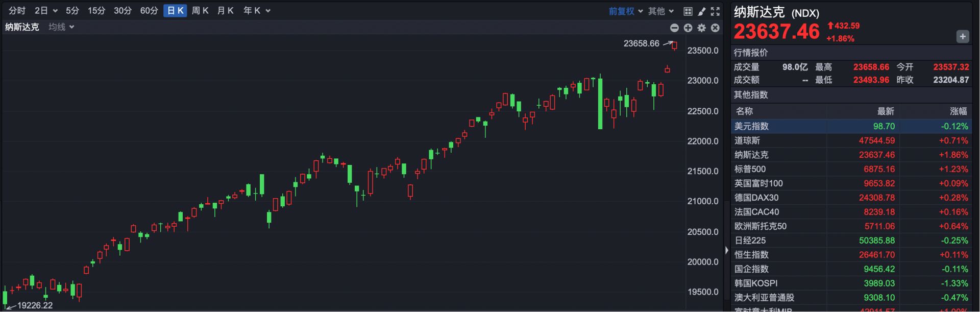Screen dimensions: 980x312
Task: Collapse the right side panel arrow
Action: click(x=727, y=250)
